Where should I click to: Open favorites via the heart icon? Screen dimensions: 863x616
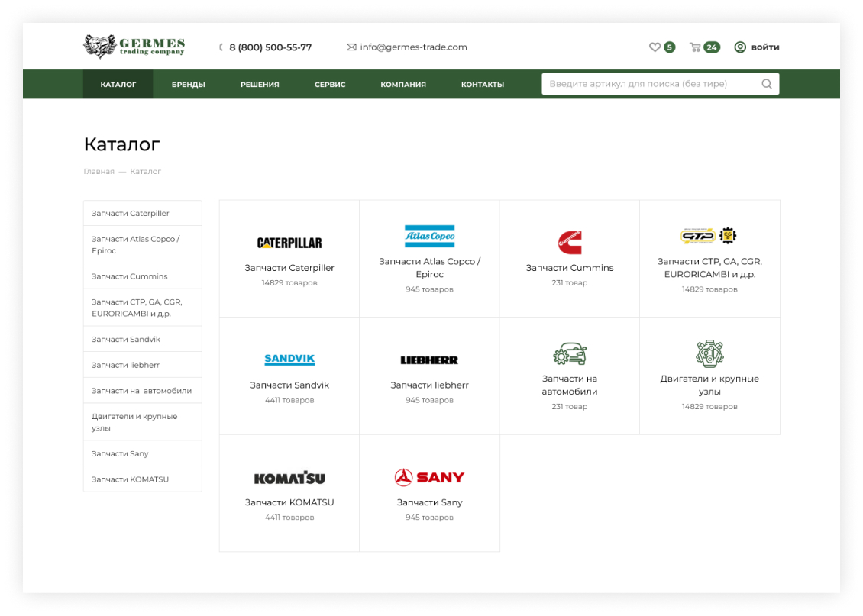point(655,47)
